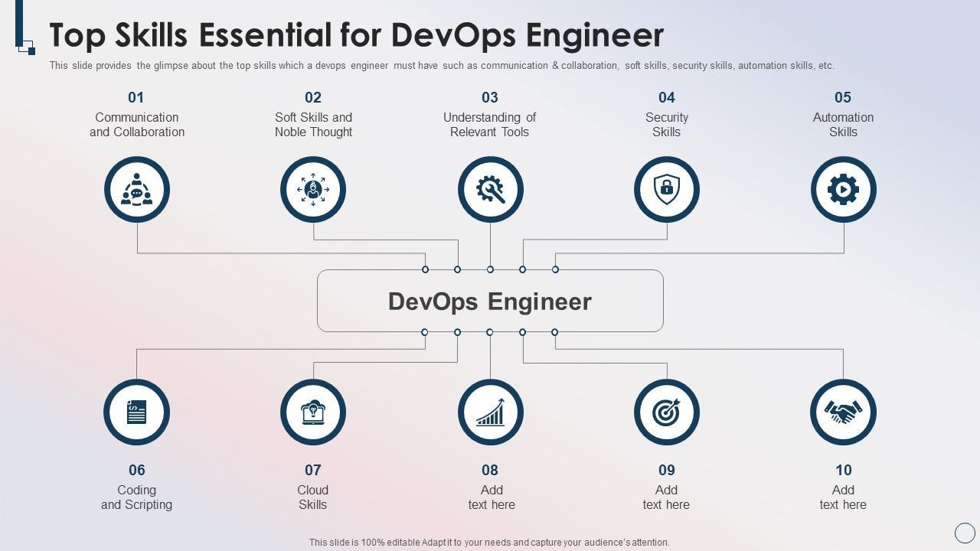
Task: Select the Soft Skills person-with-arrows icon
Action: pos(313,189)
